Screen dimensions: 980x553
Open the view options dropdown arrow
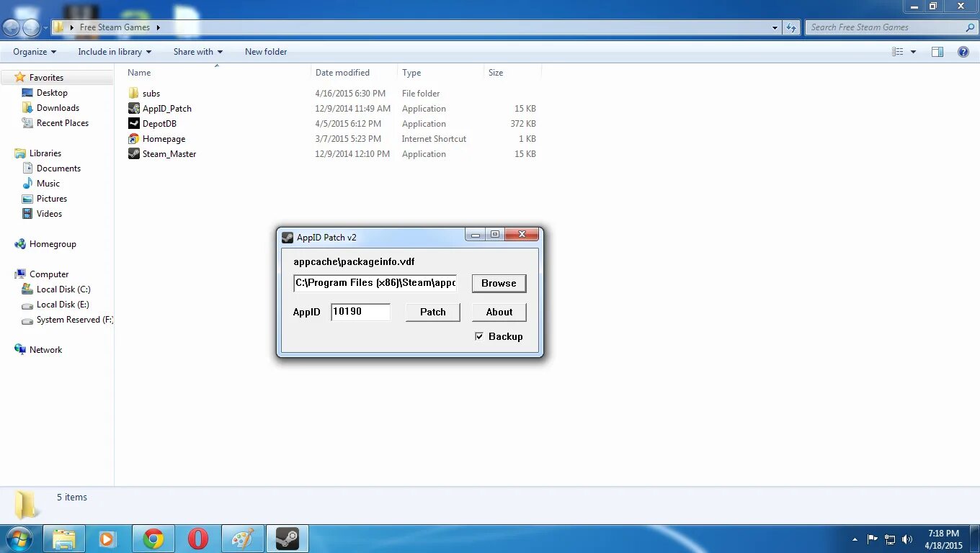(913, 52)
